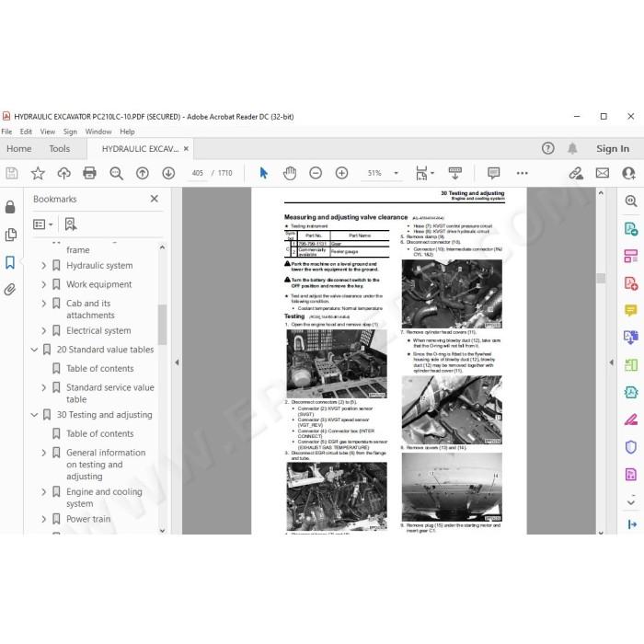This screenshot has height=644, width=644.
Task: Click the page number field
Action: tap(198, 173)
